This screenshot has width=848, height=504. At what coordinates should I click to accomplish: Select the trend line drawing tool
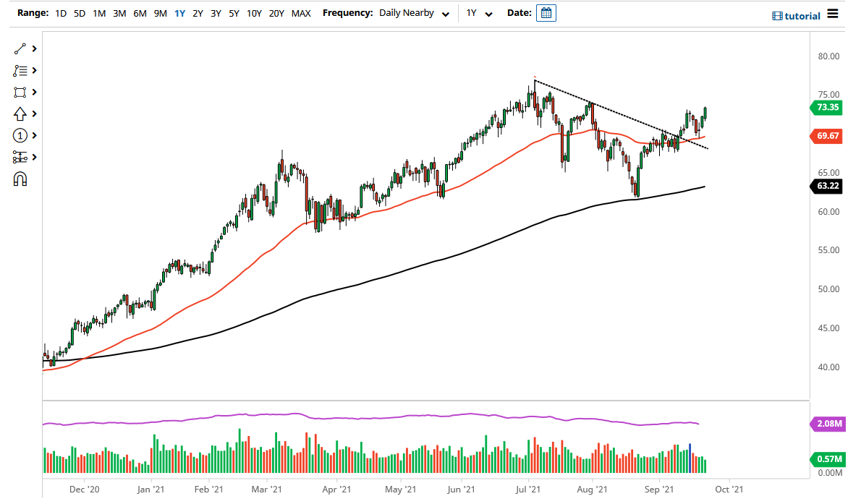pos(20,48)
